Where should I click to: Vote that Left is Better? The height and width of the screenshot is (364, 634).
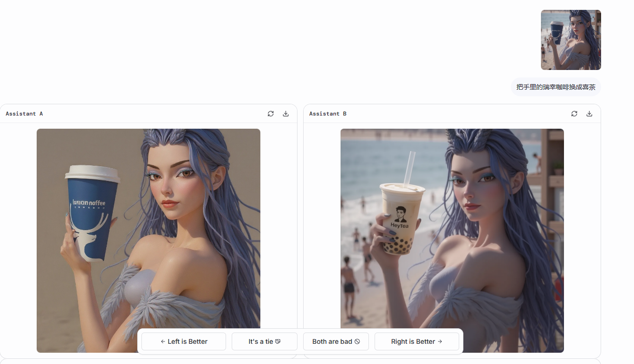(x=184, y=341)
